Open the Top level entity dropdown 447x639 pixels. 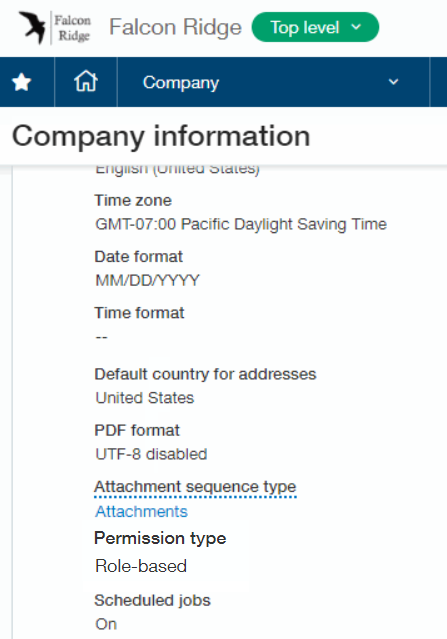[x=315, y=27]
